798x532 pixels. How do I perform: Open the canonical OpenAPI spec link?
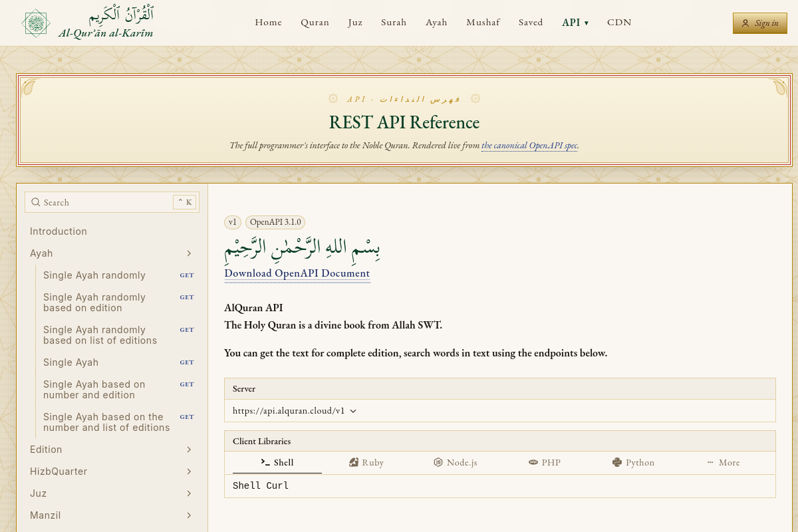529,146
